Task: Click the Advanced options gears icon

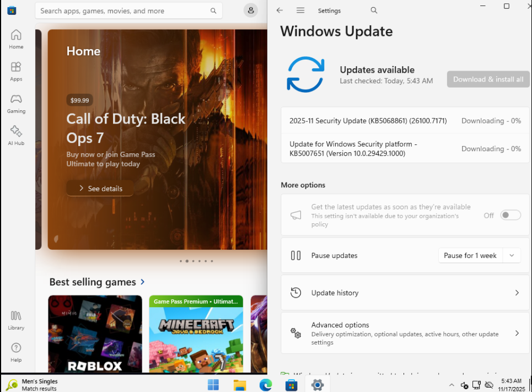Action: 295,333
